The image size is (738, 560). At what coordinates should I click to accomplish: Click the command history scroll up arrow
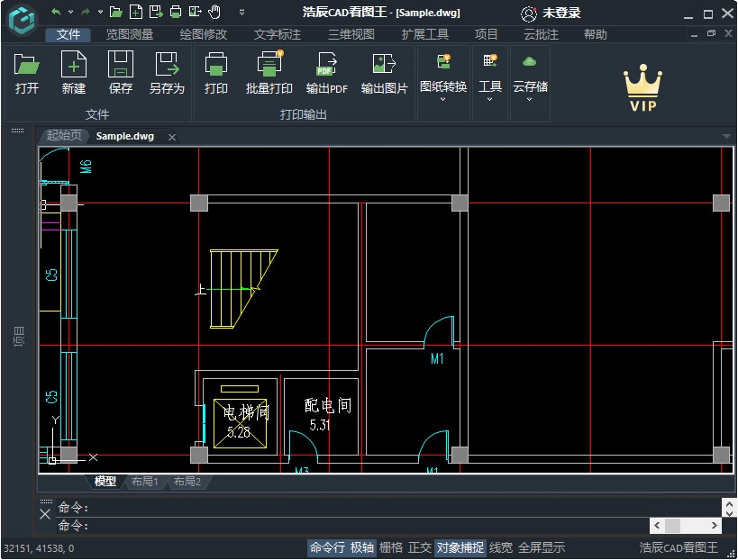click(x=729, y=503)
